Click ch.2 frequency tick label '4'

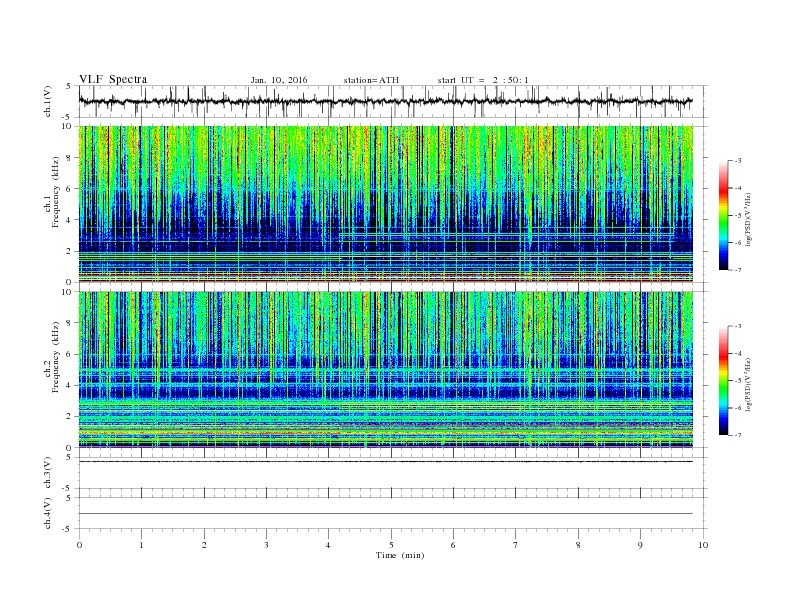tap(70, 385)
